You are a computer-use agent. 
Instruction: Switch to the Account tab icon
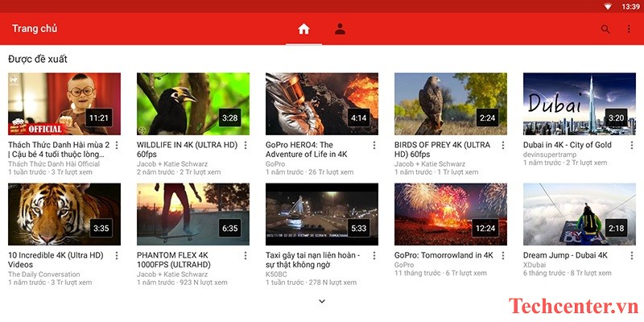(340, 29)
